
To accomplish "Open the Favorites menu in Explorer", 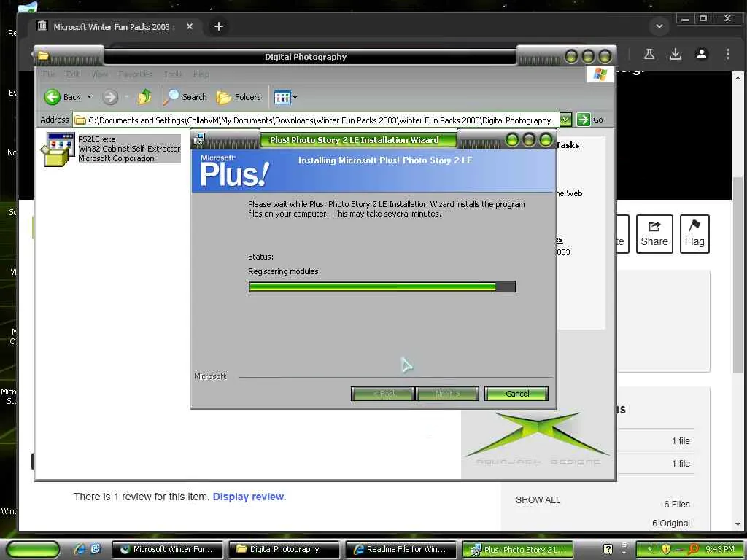I will [x=135, y=74].
